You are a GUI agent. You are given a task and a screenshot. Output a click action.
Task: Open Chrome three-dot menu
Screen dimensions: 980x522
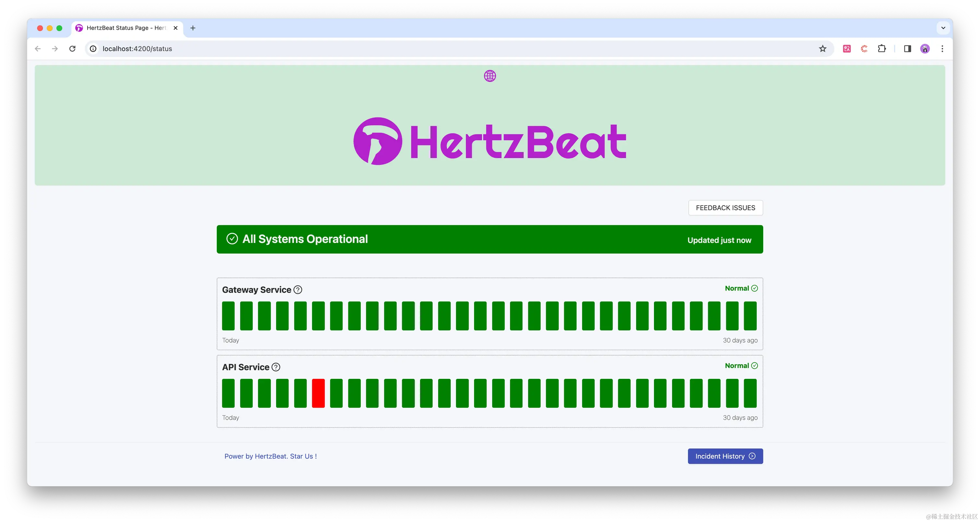click(x=942, y=49)
